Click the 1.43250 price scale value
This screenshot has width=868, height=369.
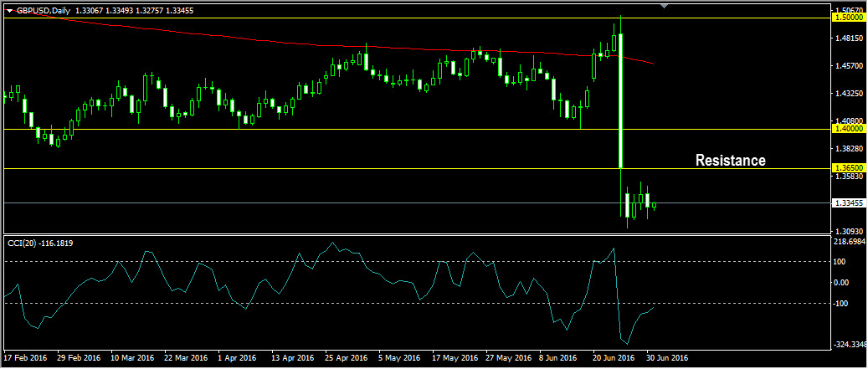[x=850, y=94]
